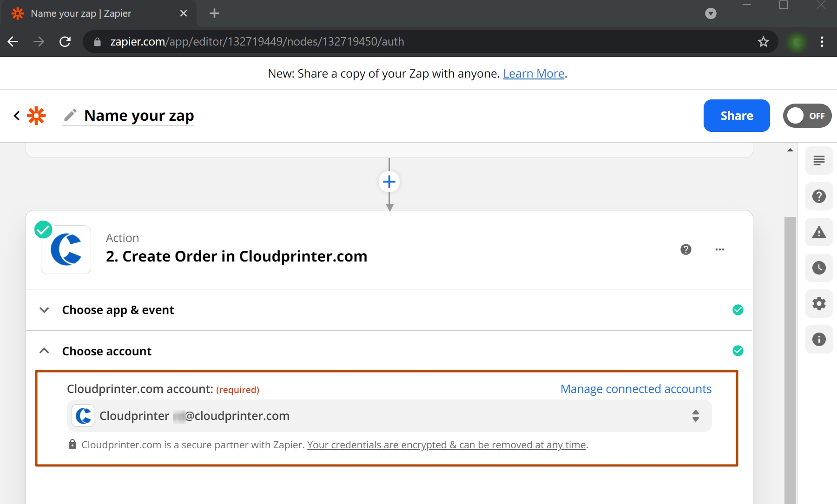Click the pencil icon to rename zap
This screenshot has width=837, height=504.
tap(70, 115)
